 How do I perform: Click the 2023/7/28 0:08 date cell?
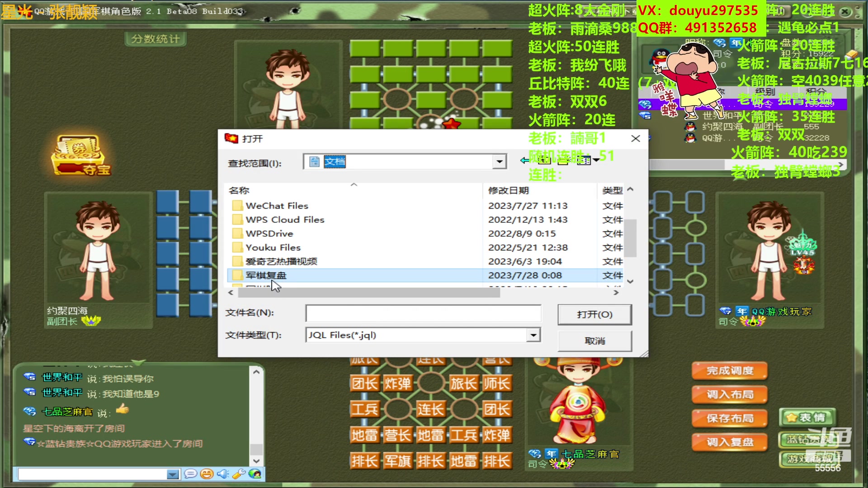point(524,276)
